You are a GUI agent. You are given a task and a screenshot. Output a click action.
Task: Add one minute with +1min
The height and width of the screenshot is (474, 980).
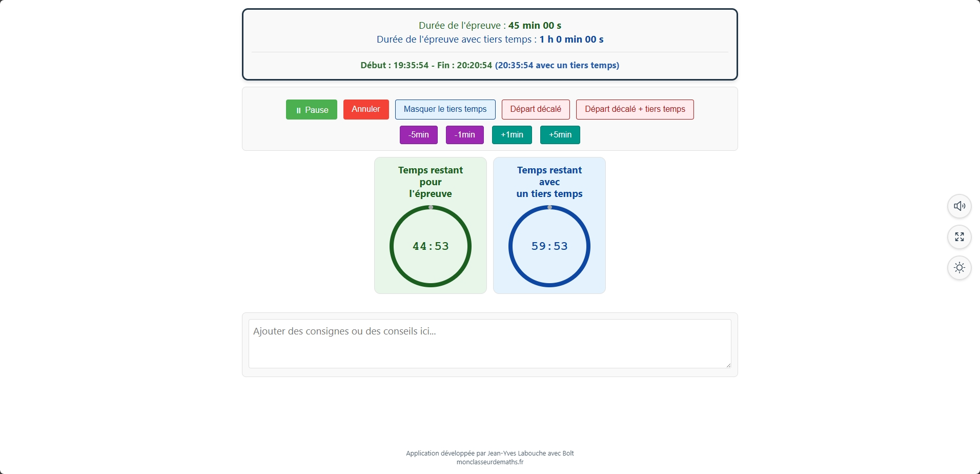point(512,135)
